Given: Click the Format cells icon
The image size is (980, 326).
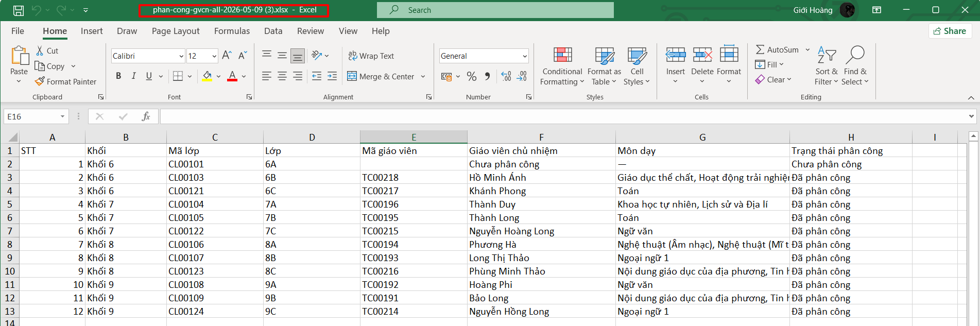Looking at the screenshot, I should (729, 55).
